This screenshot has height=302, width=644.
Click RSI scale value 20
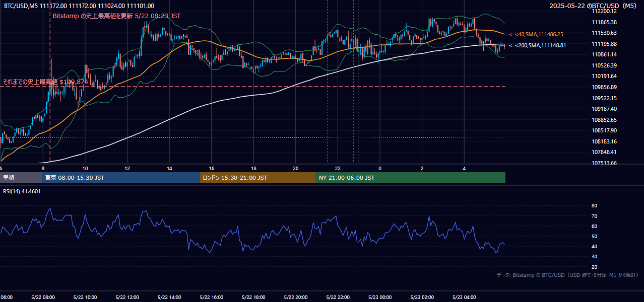click(594, 267)
